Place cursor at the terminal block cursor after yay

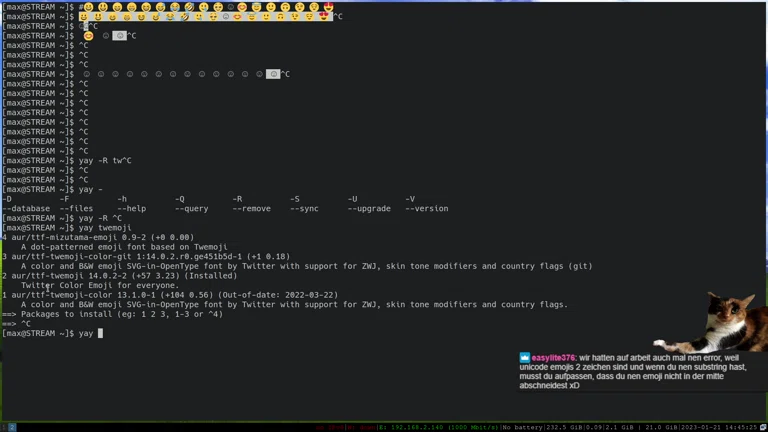(100, 333)
